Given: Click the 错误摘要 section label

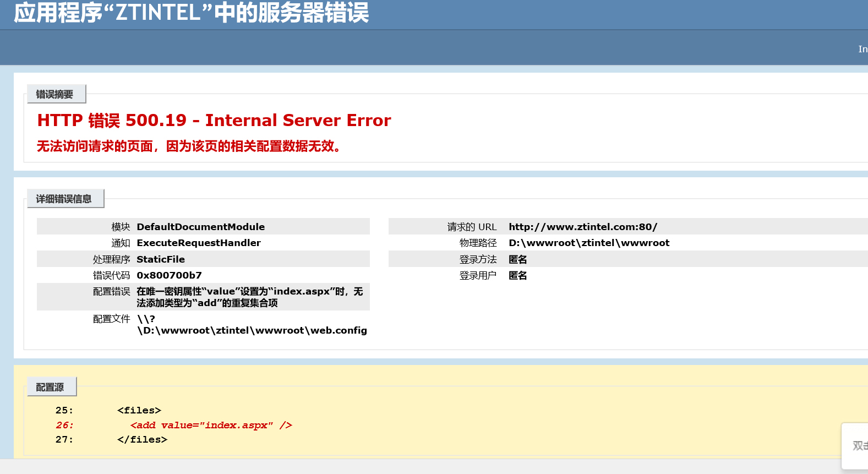Looking at the screenshot, I should coord(55,94).
